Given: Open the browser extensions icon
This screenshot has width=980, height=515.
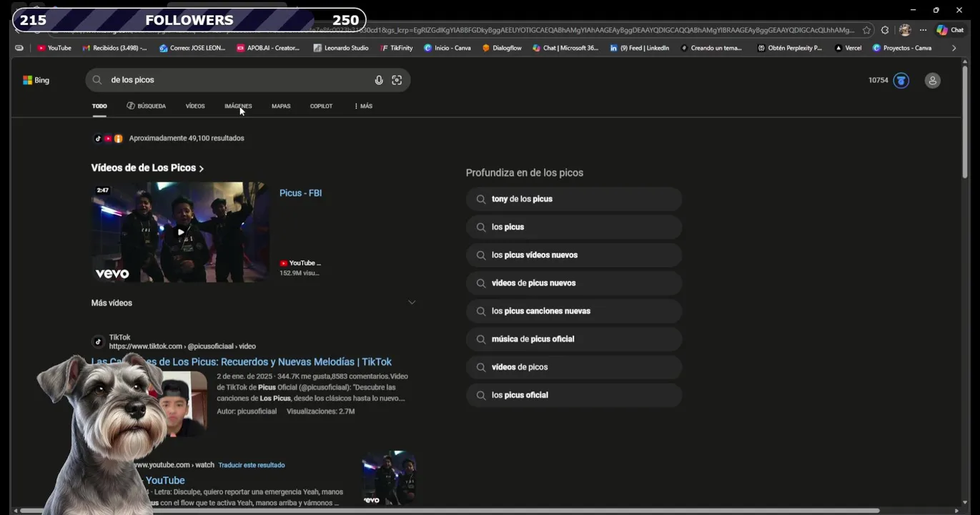Looking at the screenshot, I should point(885,30).
